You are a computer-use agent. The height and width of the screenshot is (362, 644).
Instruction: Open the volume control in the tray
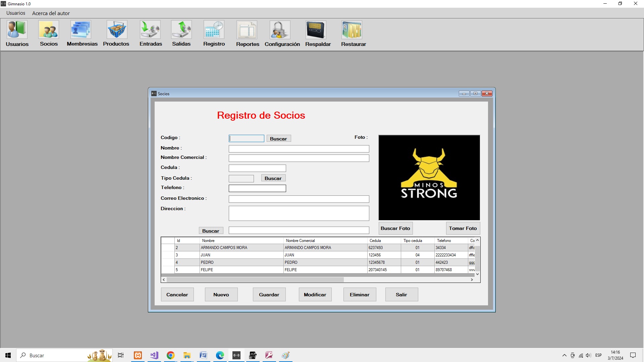coord(589,355)
